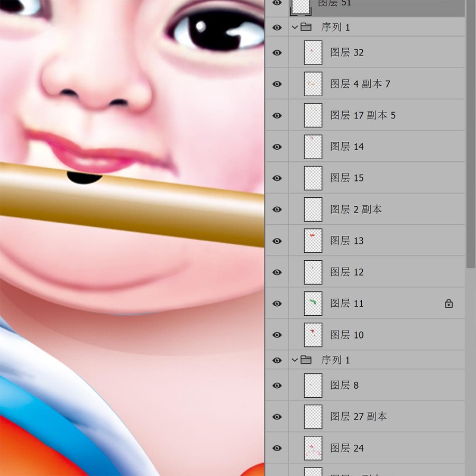The image size is (476, 476).
Task: Hide the locked layer 图层 11
Action: (277, 304)
